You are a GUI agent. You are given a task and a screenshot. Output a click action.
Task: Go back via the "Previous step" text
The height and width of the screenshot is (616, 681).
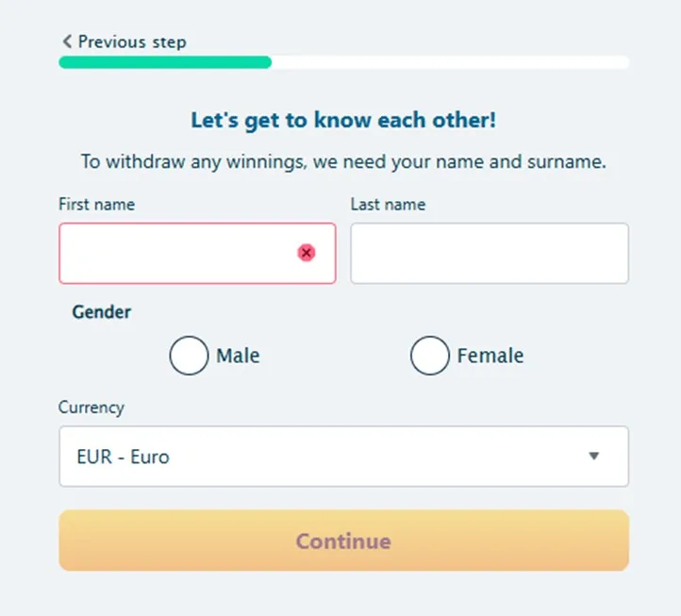(132, 42)
